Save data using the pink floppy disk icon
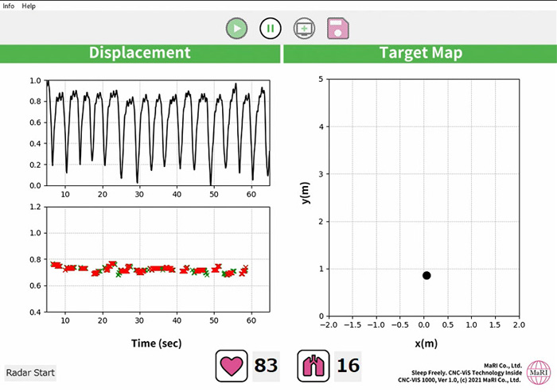This screenshot has height=392, width=557. [338, 29]
